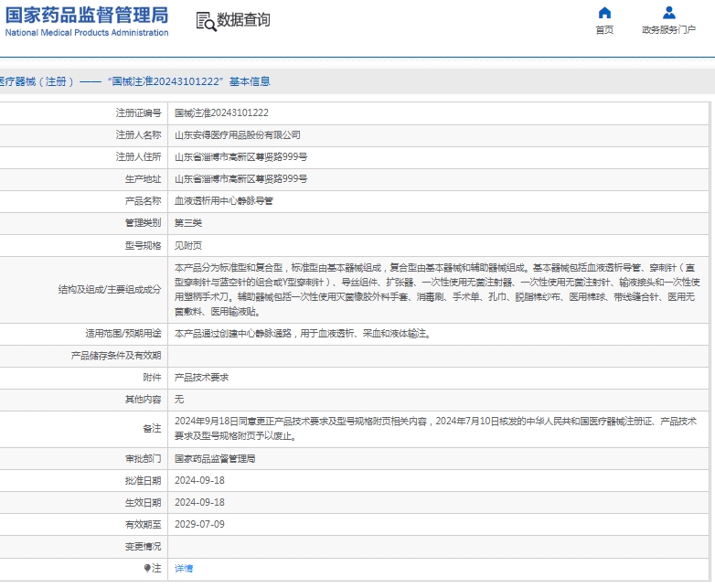715x588 pixels.
Task: Open the home page house icon
Action: coord(604,13)
